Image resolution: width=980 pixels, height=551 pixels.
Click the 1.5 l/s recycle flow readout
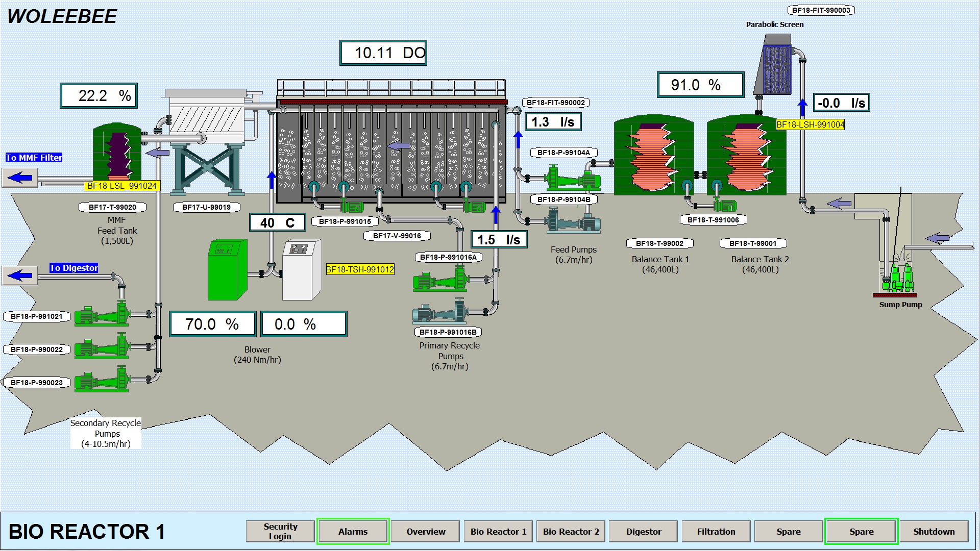pos(499,240)
